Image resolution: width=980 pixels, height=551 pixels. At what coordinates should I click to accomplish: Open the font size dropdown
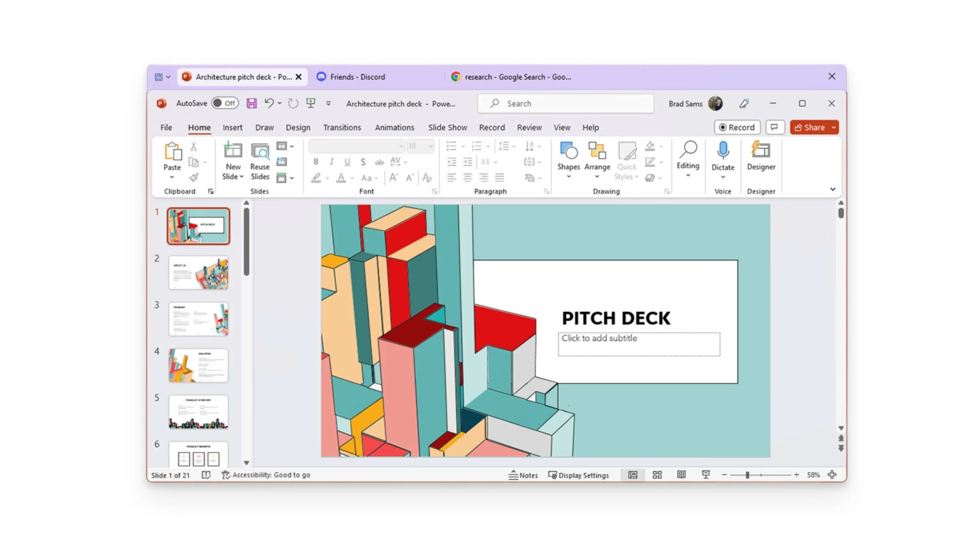431,146
